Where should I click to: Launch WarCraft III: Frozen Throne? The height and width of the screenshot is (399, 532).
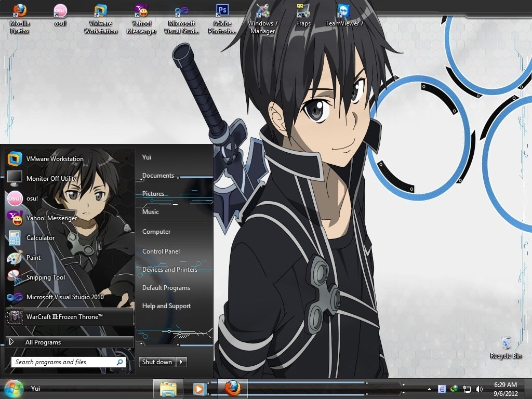point(70,317)
